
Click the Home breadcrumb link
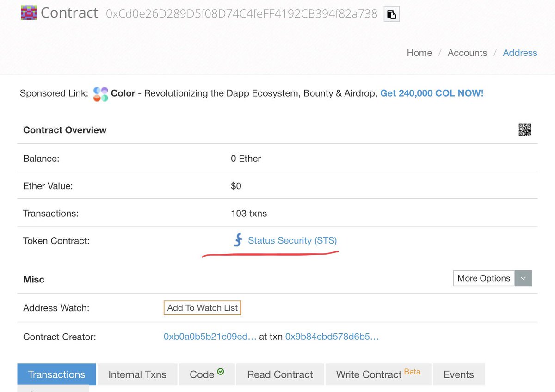[419, 53]
